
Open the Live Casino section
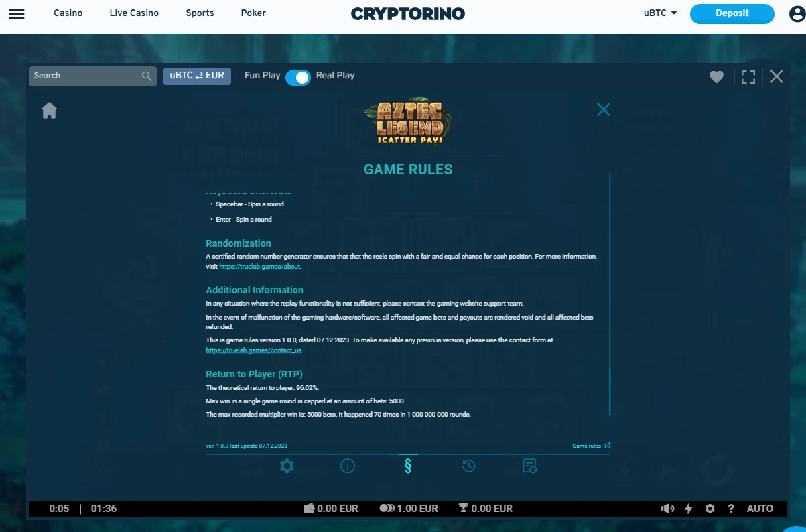coord(134,13)
